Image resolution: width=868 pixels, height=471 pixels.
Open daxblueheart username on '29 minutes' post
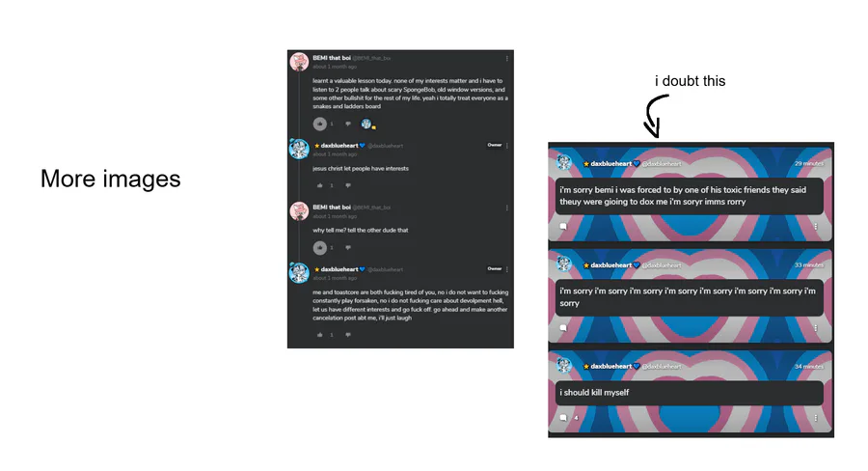click(611, 163)
